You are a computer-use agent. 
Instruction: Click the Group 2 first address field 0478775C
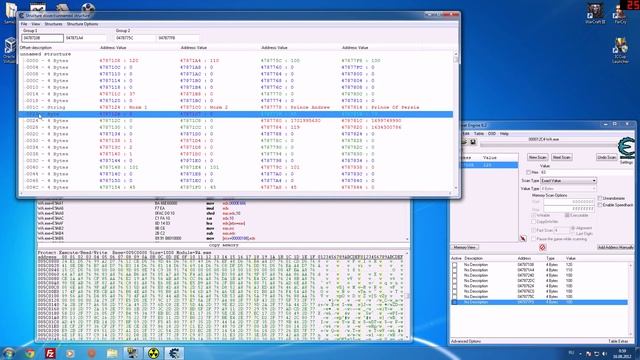click(135, 38)
